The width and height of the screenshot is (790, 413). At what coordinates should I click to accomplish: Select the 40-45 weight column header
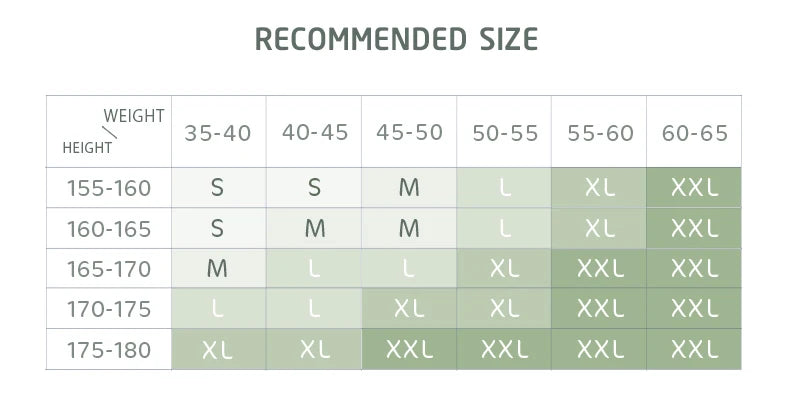click(x=314, y=132)
